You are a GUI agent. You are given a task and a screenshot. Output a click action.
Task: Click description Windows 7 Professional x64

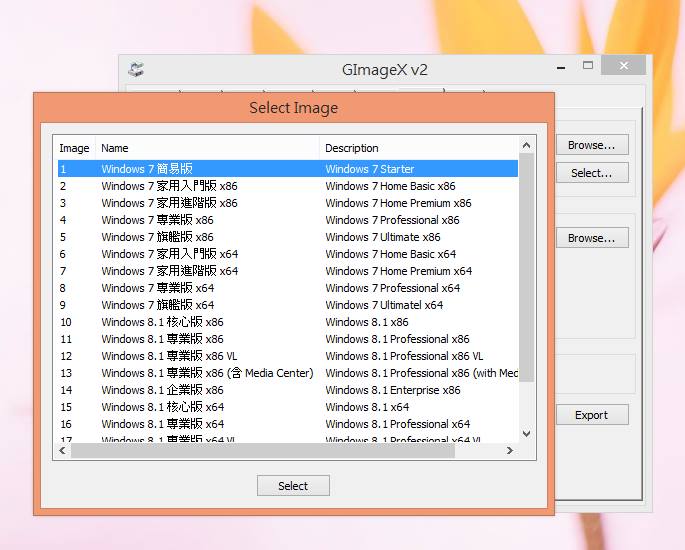click(393, 288)
